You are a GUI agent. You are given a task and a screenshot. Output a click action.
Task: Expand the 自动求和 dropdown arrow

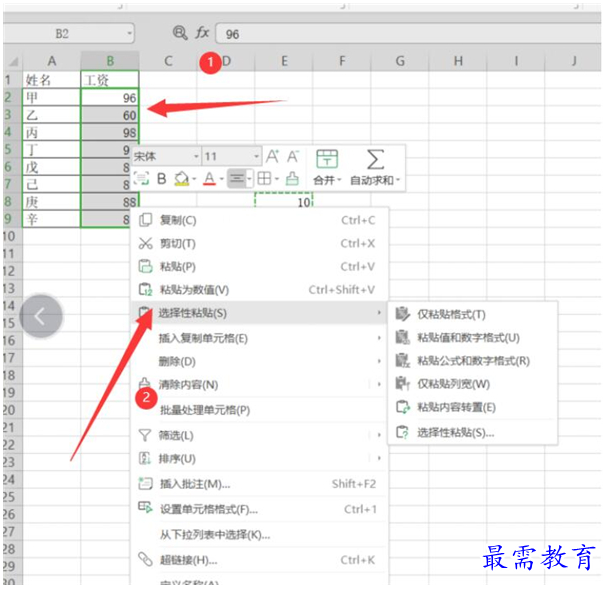398,180
